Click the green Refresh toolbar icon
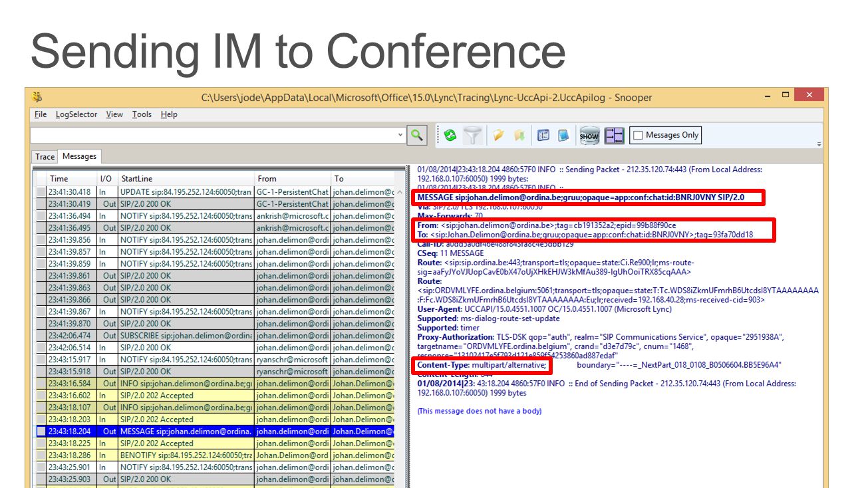The width and height of the screenshot is (868, 488). coord(450,136)
